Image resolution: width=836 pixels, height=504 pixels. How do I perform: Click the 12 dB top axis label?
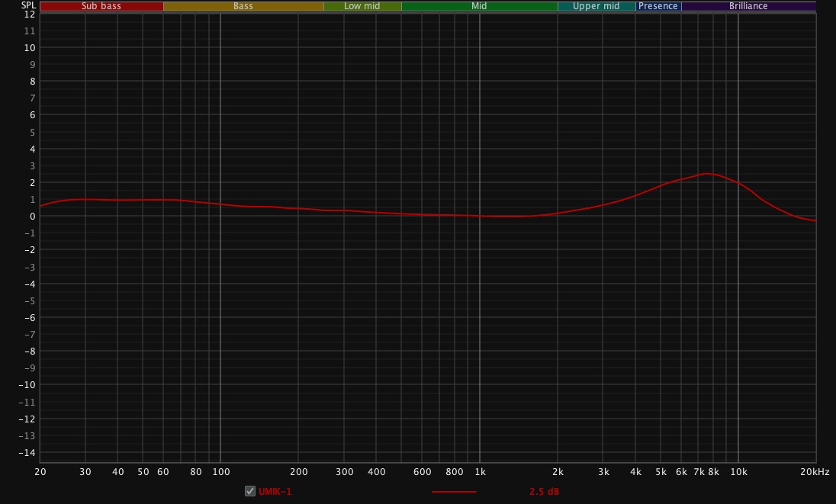click(29, 14)
